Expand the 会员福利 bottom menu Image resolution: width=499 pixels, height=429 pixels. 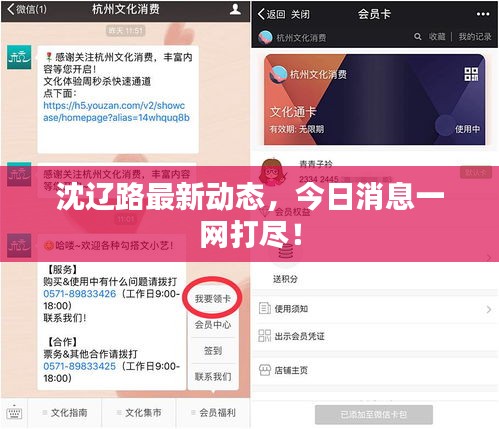[213, 413]
